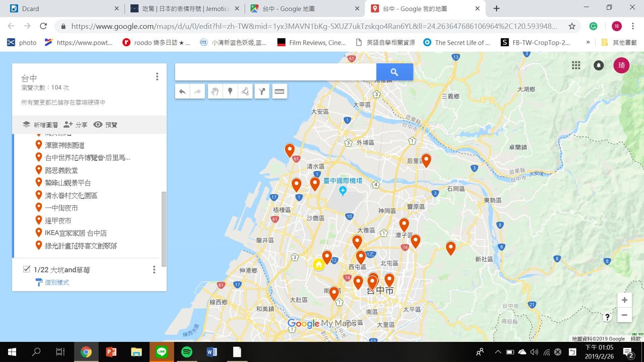The height and width of the screenshot is (362, 644).
Task: Click the redo arrow in map toolbar
Action: coord(197,92)
